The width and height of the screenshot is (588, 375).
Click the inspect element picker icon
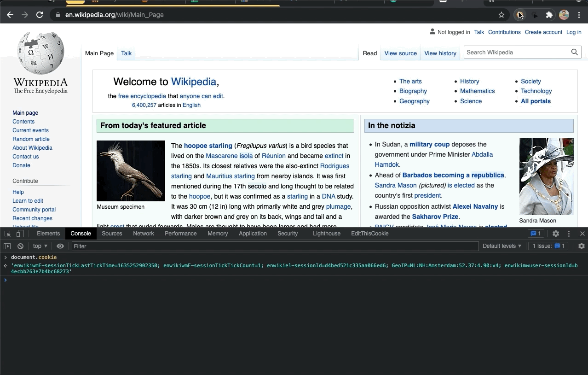7,234
